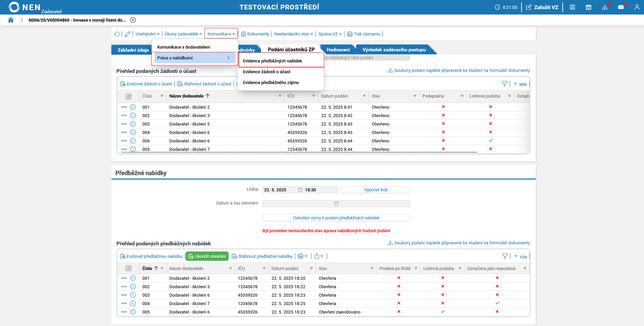The width and height of the screenshot is (644, 326).
Task: Open filter arrow on Stav column header
Action: pos(415,96)
